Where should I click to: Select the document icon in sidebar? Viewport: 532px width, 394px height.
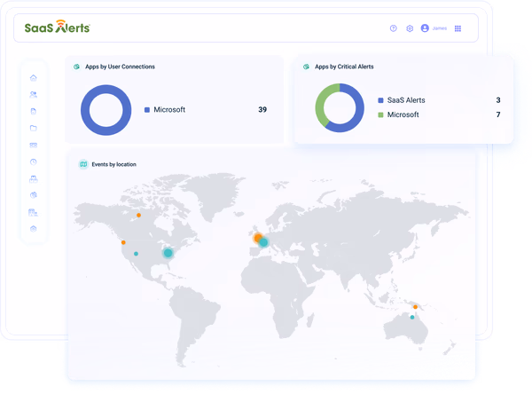pos(34,111)
